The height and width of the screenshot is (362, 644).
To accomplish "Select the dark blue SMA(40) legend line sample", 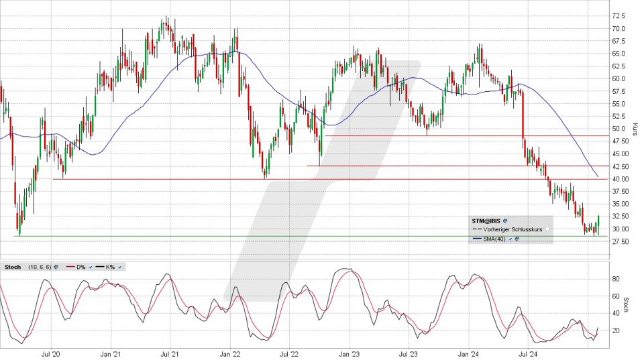I will point(477,239).
